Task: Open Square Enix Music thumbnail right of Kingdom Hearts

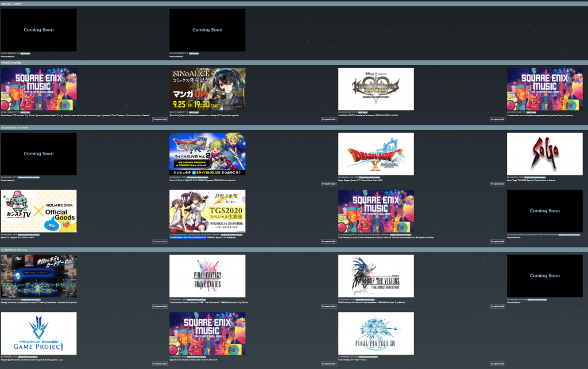Action: pyautogui.click(x=545, y=89)
